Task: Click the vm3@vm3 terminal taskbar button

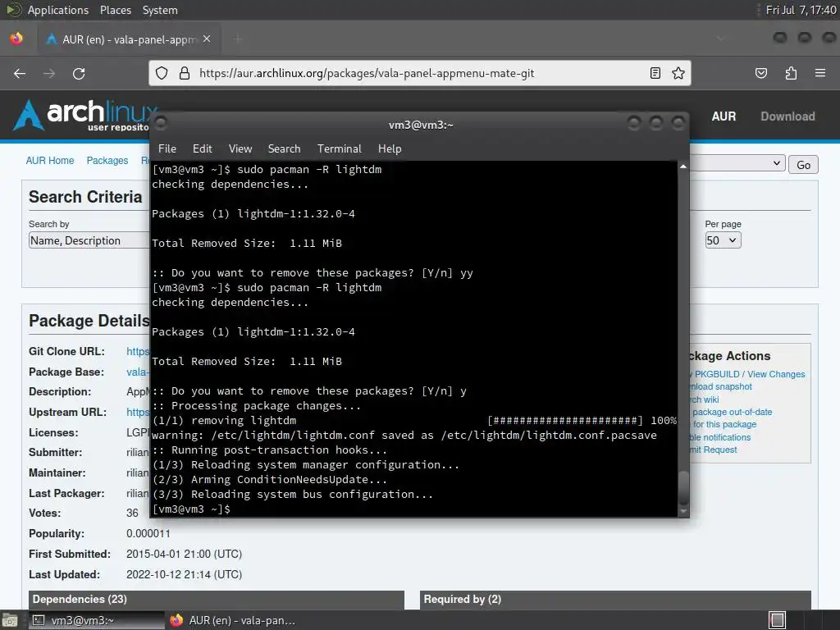Action: point(95,620)
